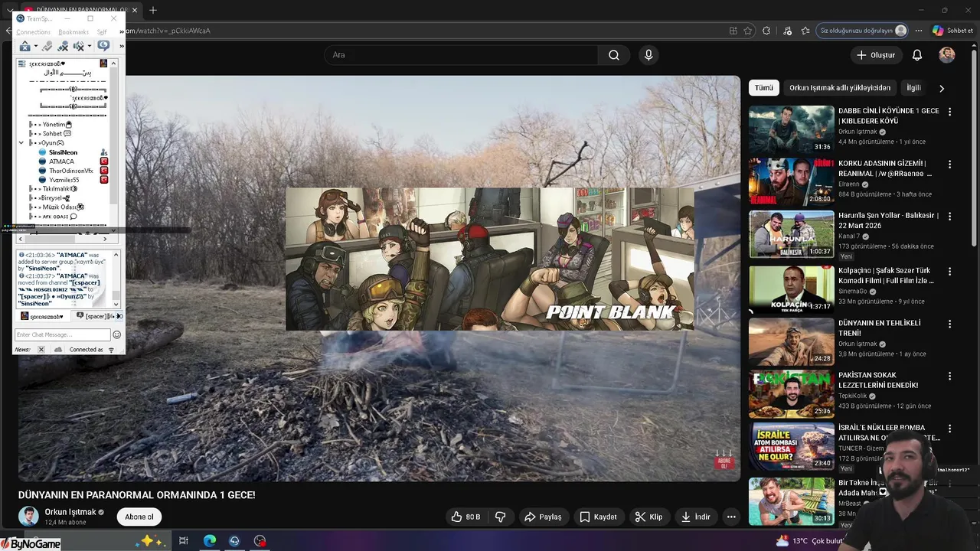Open options menu for DÜNYANIN EN TEHLİKELİ TRENİ

click(949, 324)
